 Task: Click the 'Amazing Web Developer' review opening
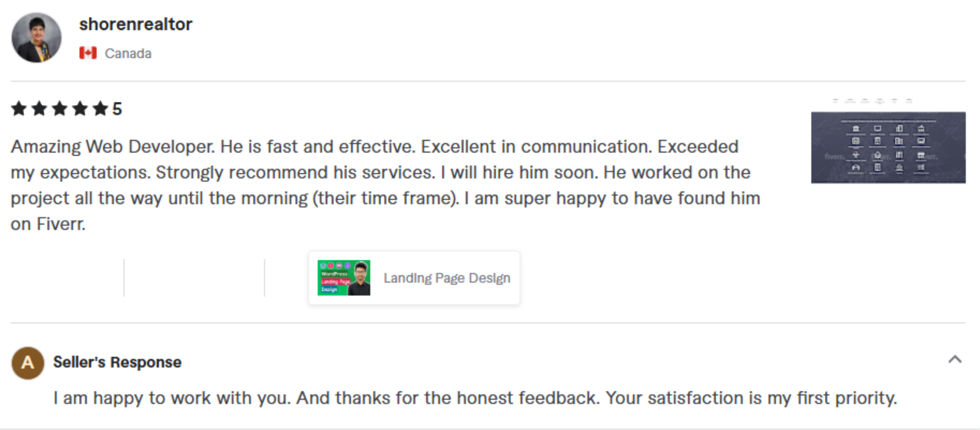tap(112, 147)
